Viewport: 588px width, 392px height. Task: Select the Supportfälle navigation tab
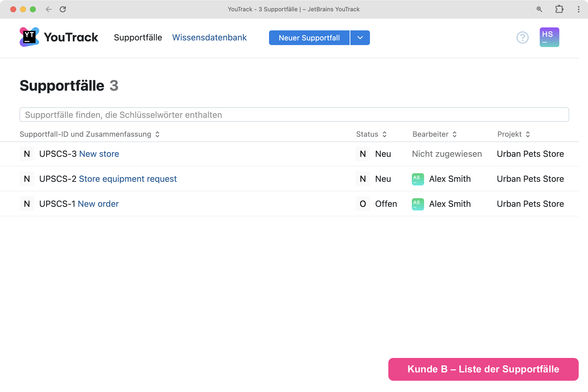click(x=138, y=37)
